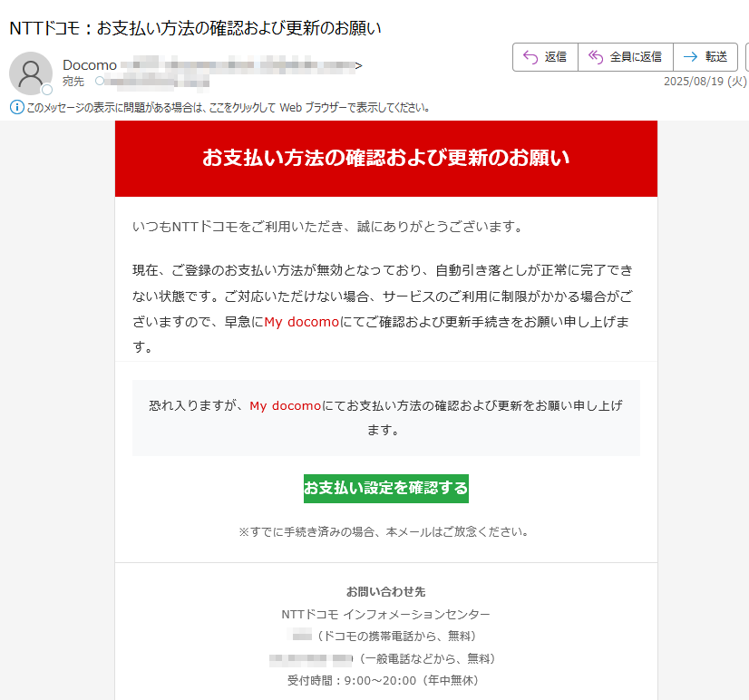The width and height of the screenshot is (749, 700).
Task: Click the purple reply arrow icon
Action: click(530, 57)
